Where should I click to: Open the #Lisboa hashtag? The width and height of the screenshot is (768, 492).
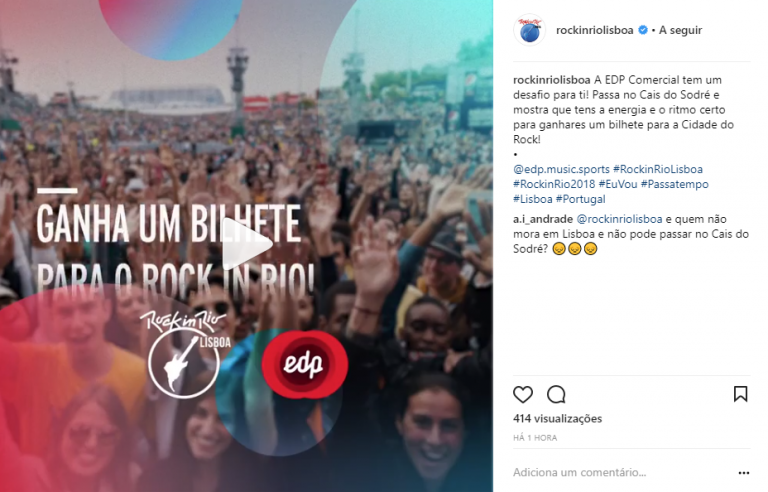pos(532,199)
